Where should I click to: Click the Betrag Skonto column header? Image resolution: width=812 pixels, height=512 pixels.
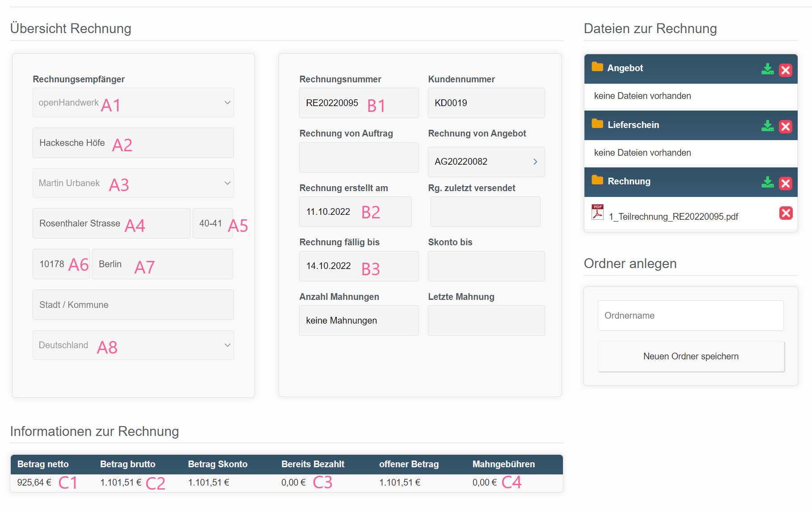click(x=218, y=464)
